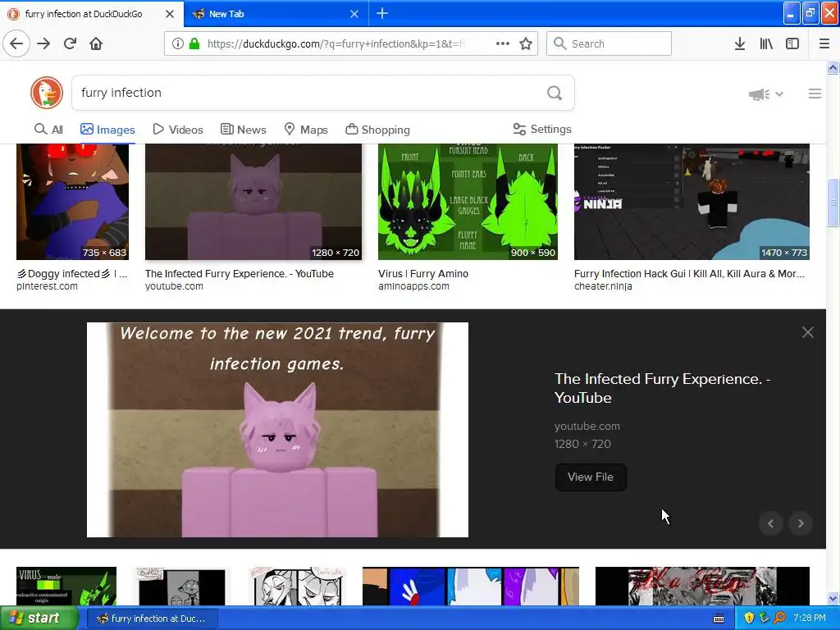The width and height of the screenshot is (840, 630).
Task: Click the page scrollbar down arrow
Action: 833,598
